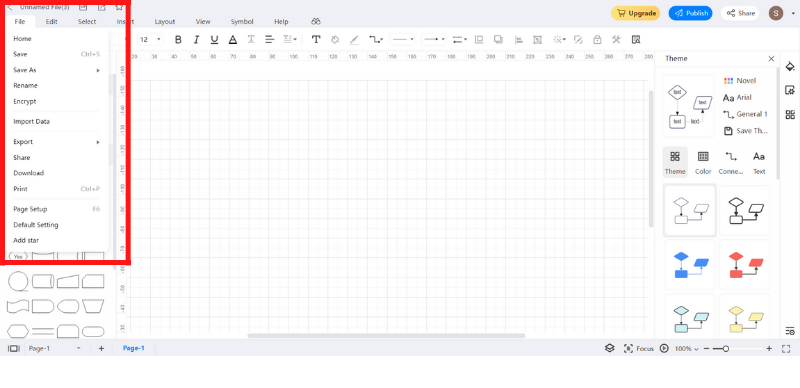Image resolution: width=800 pixels, height=388 pixels.
Task: Click the paint bucket icon in right sidebar
Action: [x=790, y=66]
